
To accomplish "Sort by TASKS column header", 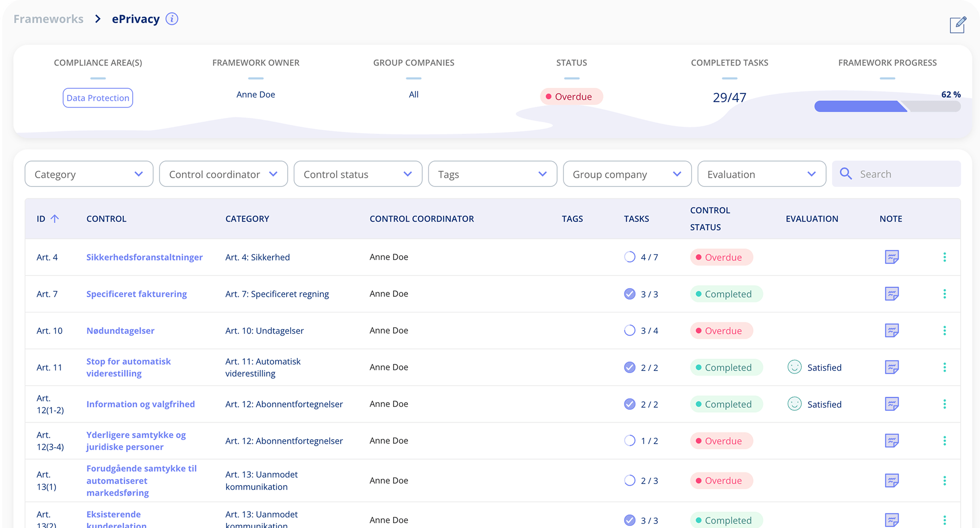I will (636, 219).
